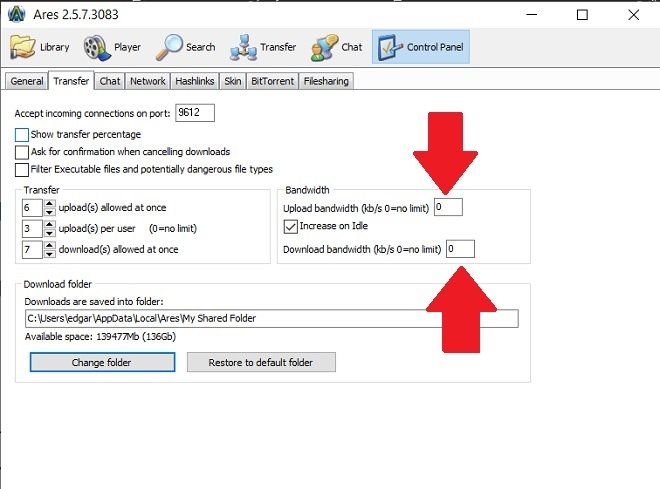Open the Transfer network icon
The image size is (660, 489).
243,47
